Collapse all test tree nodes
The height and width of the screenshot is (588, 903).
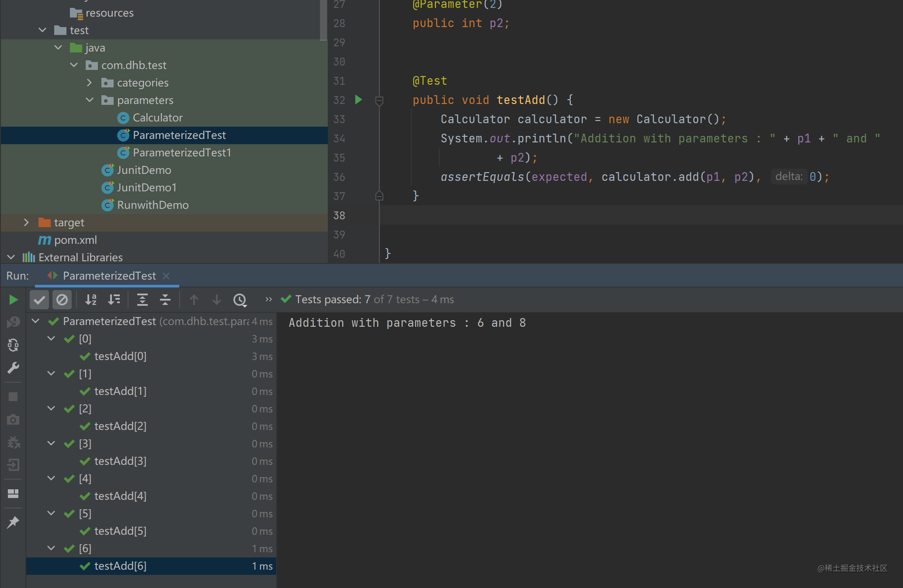(165, 300)
